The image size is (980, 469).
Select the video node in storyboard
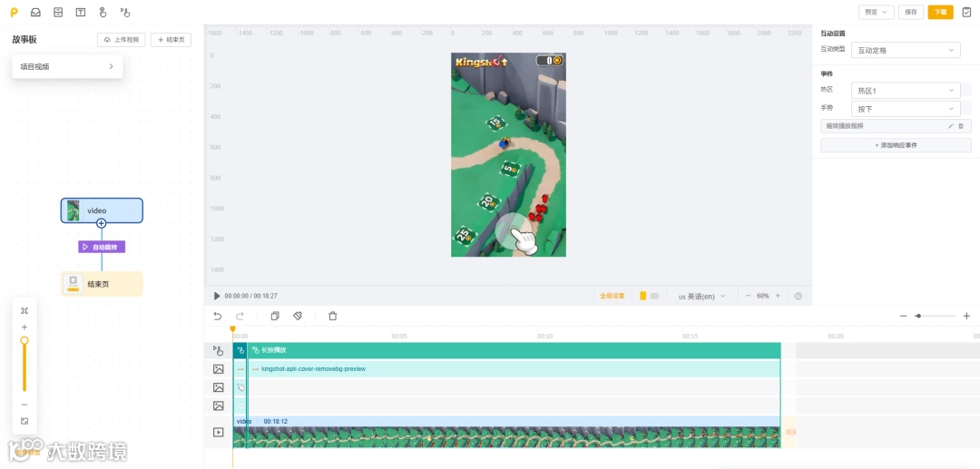click(x=102, y=210)
